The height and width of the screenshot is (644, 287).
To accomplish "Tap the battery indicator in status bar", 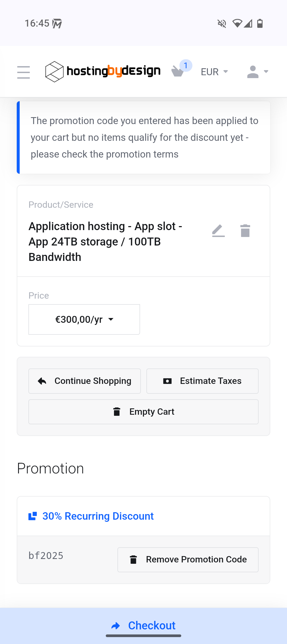I will tap(260, 24).
